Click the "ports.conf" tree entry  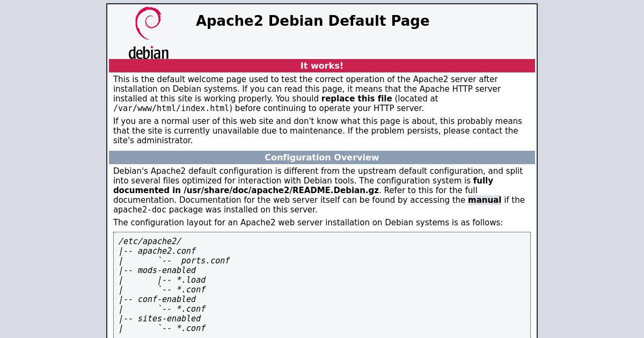click(x=205, y=261)
